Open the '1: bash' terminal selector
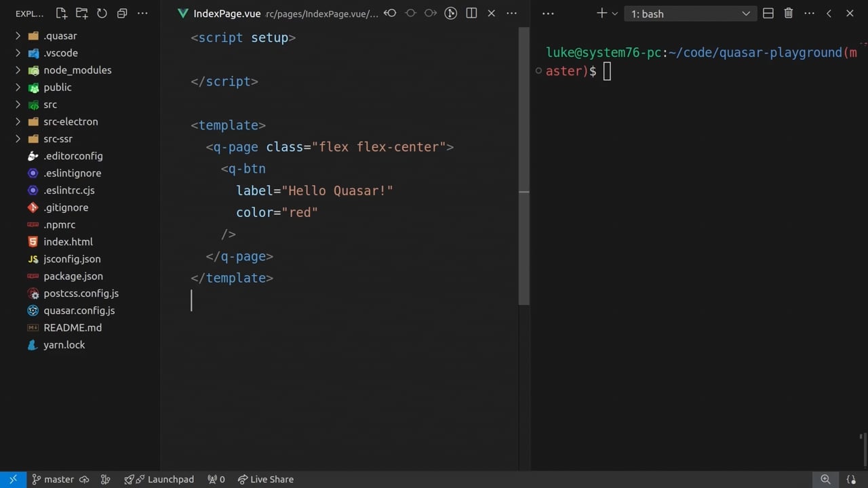The width and height of the screenshot is (868, 488). click(x=690, y=14)
